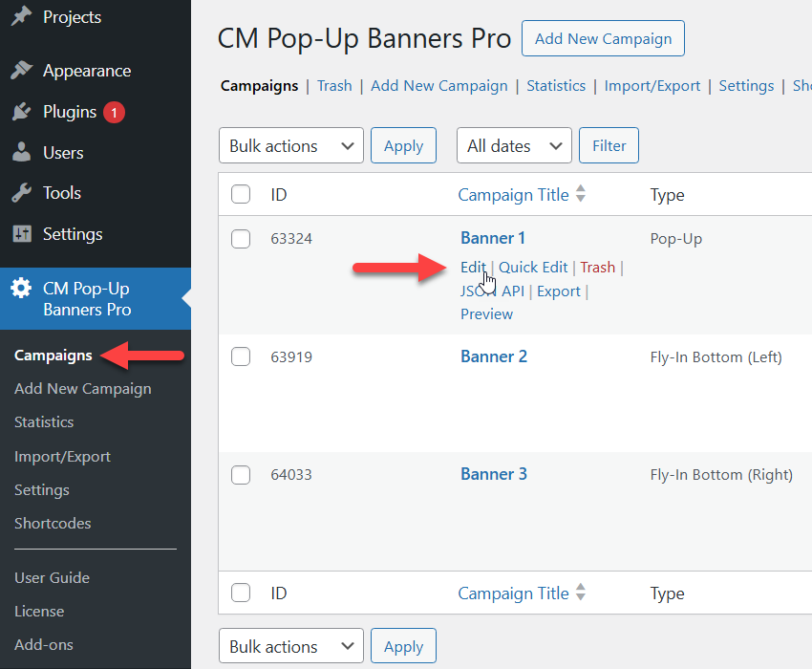812x669 pixels.
Task: Click Quick Edit under Banner 1
Action: [533, 268]
